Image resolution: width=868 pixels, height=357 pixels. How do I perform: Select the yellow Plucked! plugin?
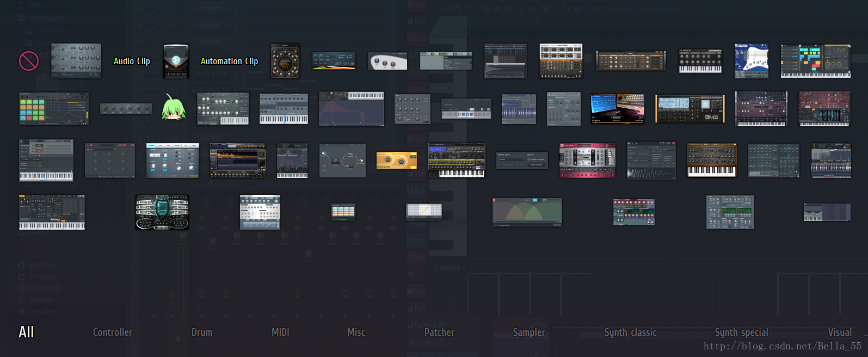click(x=396, y=161)
